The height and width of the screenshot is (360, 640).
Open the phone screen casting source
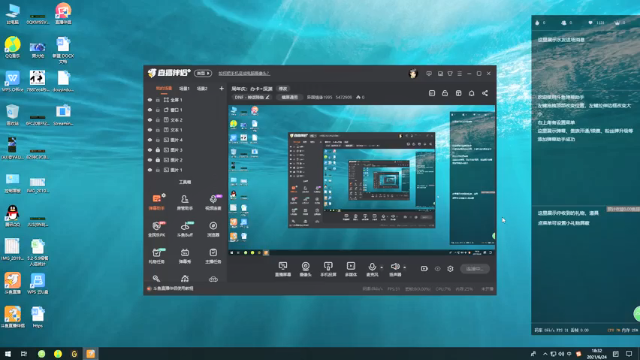click(328, 269)
